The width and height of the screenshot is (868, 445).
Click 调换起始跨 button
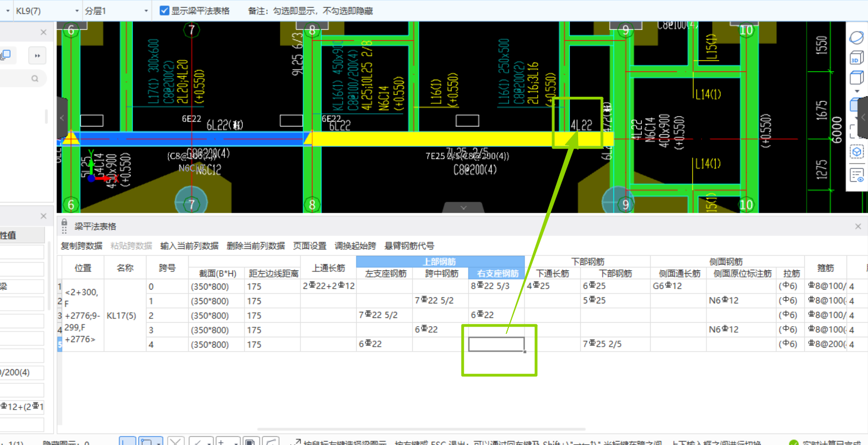355,245
